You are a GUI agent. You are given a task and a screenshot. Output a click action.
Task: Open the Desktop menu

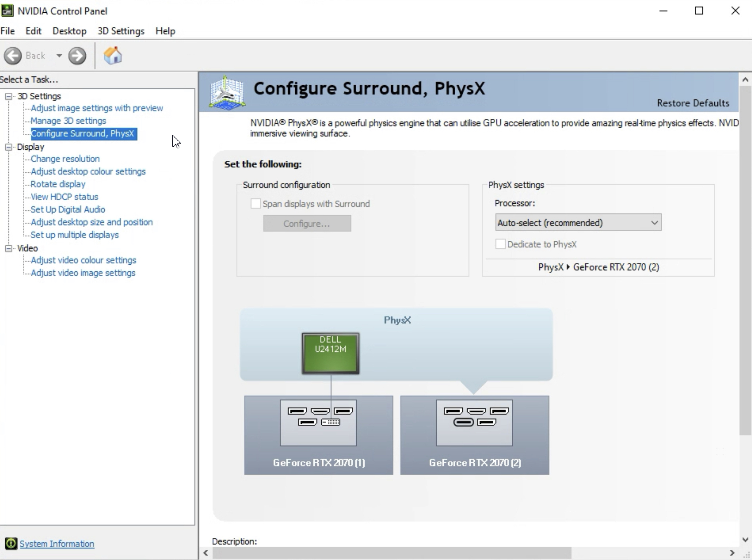[69, 31]
